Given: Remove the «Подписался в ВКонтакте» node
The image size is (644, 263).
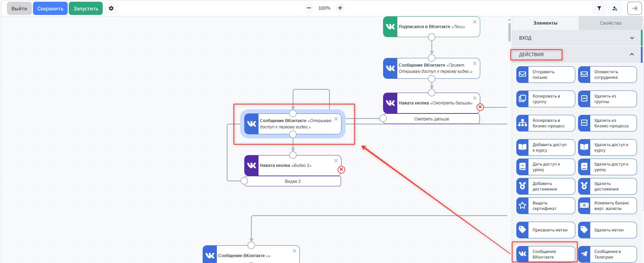Looking at the screenshot, I should pos(475,22).
